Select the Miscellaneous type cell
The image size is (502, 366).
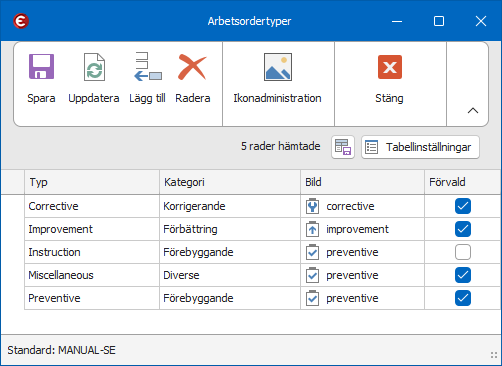point(92,275)
